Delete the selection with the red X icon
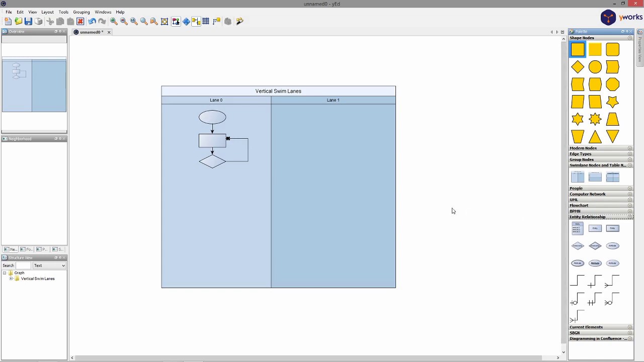 80,21
